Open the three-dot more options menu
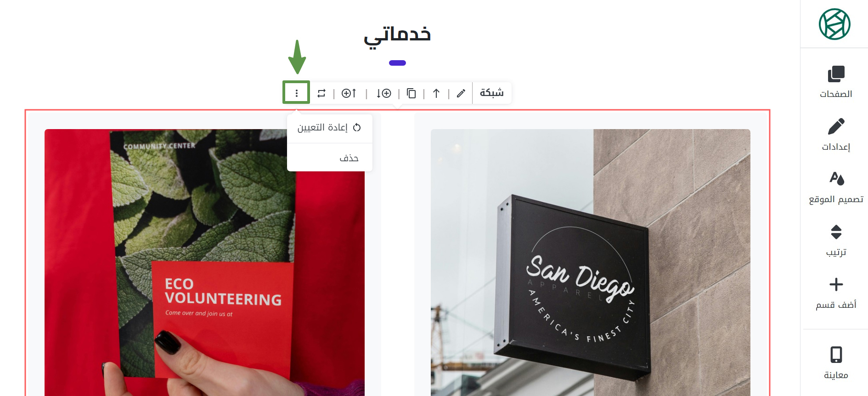 coord(296,93)
